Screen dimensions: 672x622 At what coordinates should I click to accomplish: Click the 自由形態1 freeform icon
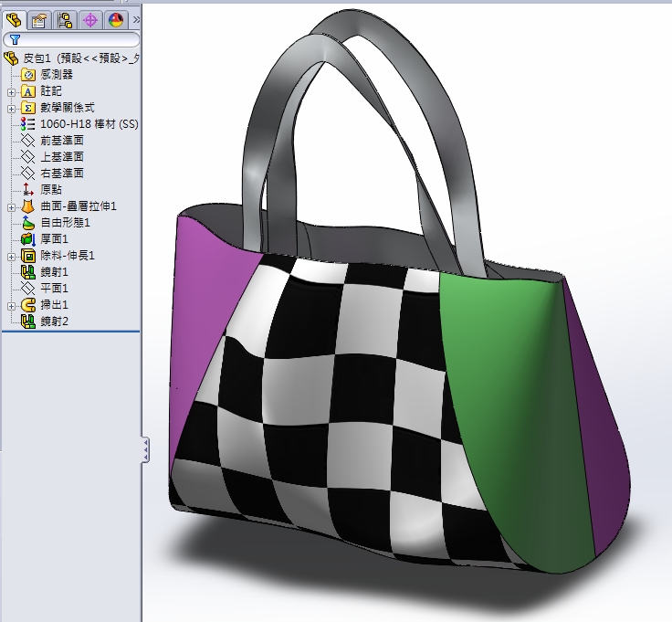click(28, 223)
